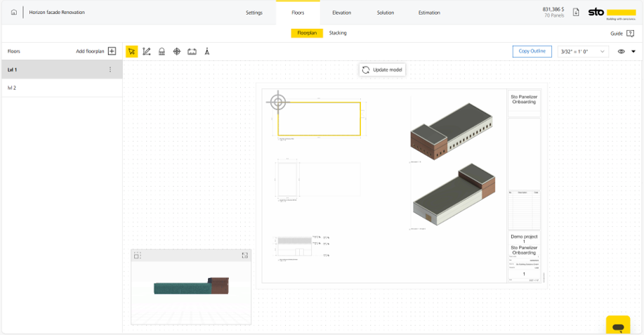Click the Copy Outline button
This screenshot has height=335, width=644.
532,51
